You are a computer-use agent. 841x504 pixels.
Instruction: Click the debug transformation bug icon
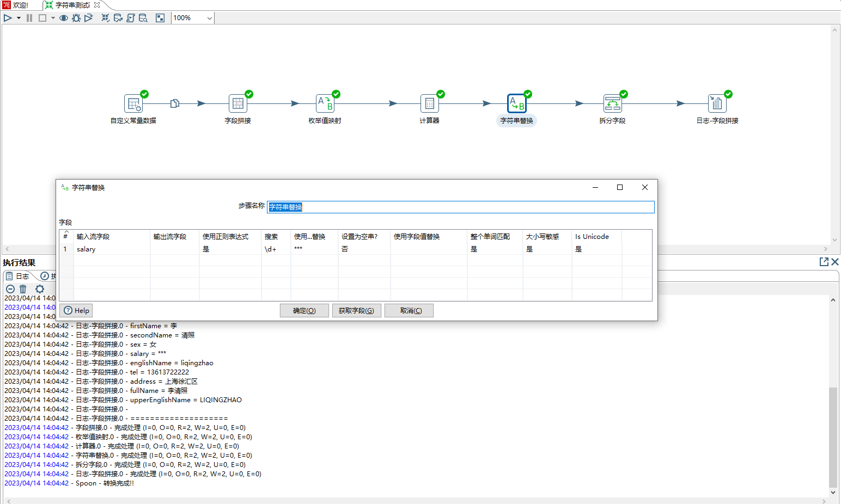coord(76,18)
